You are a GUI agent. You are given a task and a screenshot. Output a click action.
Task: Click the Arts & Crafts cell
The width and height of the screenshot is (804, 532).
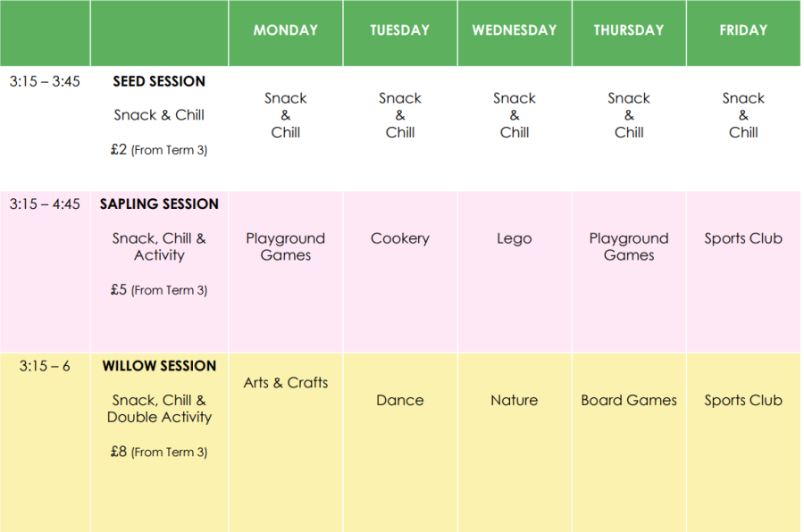click(x=285, y=383)
